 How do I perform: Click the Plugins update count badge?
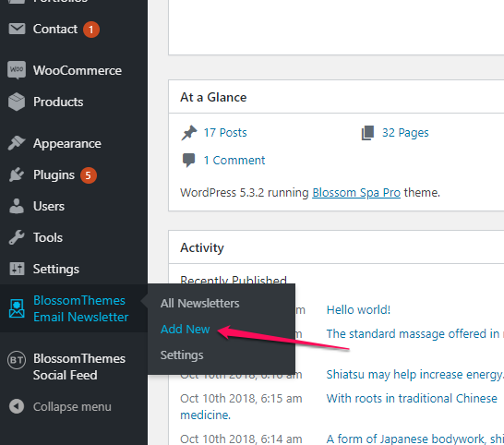point(89,175)
